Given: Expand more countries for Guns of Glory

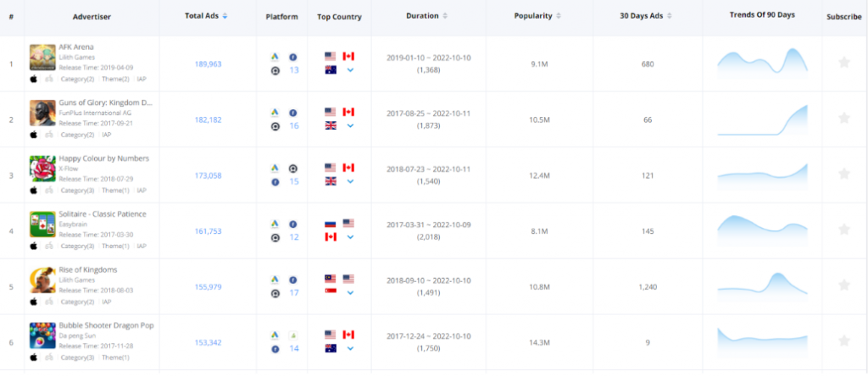Looking at the screenshot, I should pyautogui.click(x=350, y=125).
